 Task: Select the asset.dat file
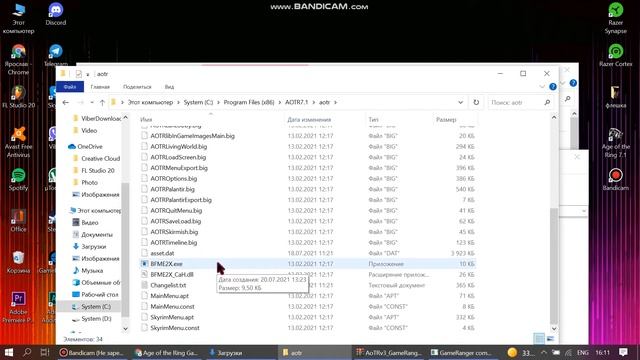(x=307, y=253)
